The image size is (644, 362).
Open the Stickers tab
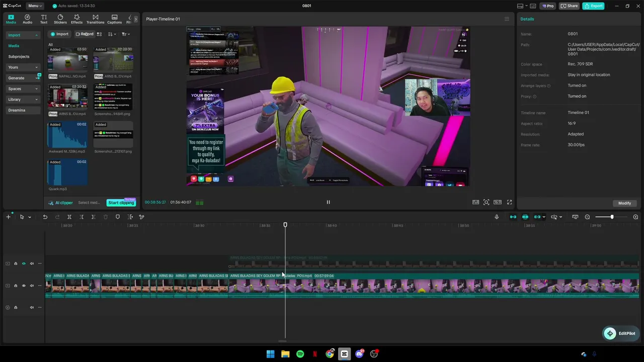pyautogui.click(x=60, y=19)
